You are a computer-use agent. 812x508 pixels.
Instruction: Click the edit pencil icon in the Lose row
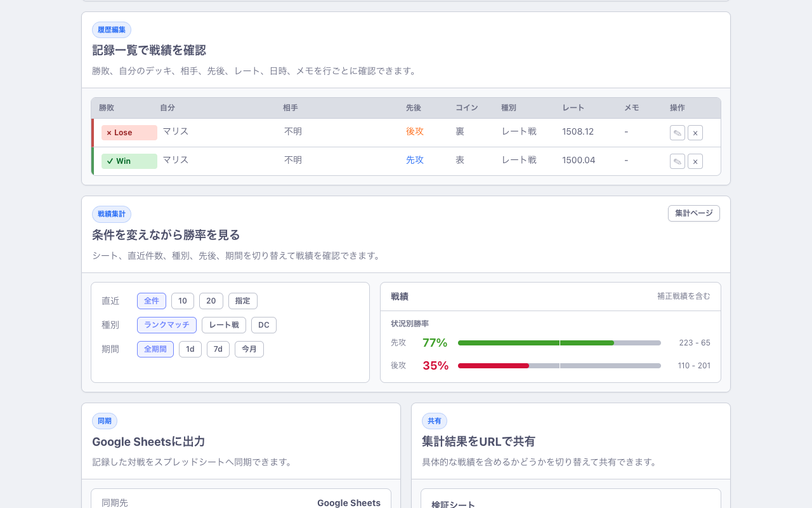click(x=678, y=133)
